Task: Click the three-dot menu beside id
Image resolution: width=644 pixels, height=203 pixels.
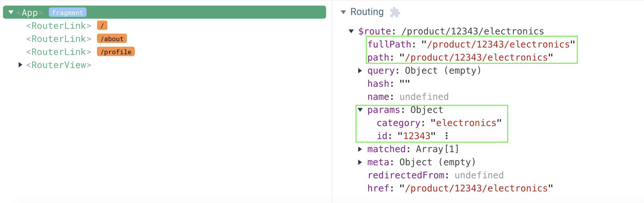Action: pyautogui.click(x=447, y=136)
